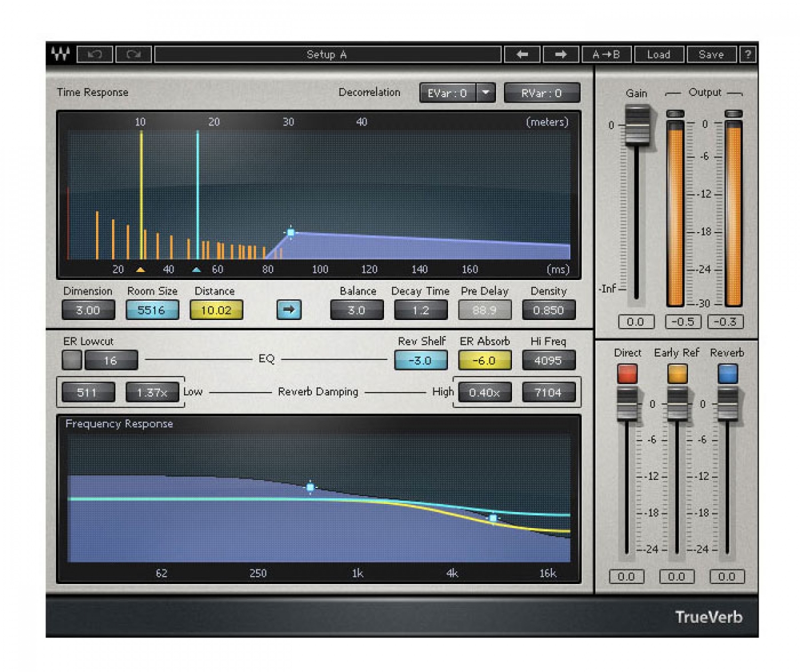Open help with the question mark button
Screen dimensions: 800x672
click(x=748, y=55)
